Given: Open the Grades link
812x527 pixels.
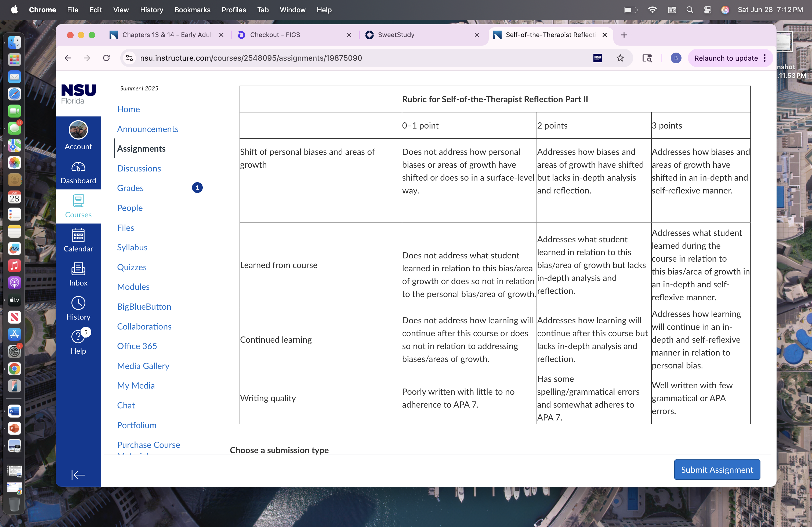Looking at the screenshot, I should tap(130, 188).
